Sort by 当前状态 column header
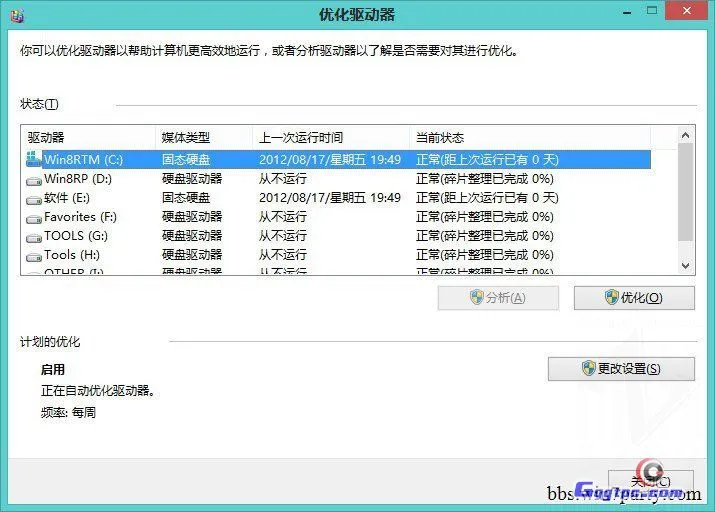715x512 pixels. click(x=530, y=137)
